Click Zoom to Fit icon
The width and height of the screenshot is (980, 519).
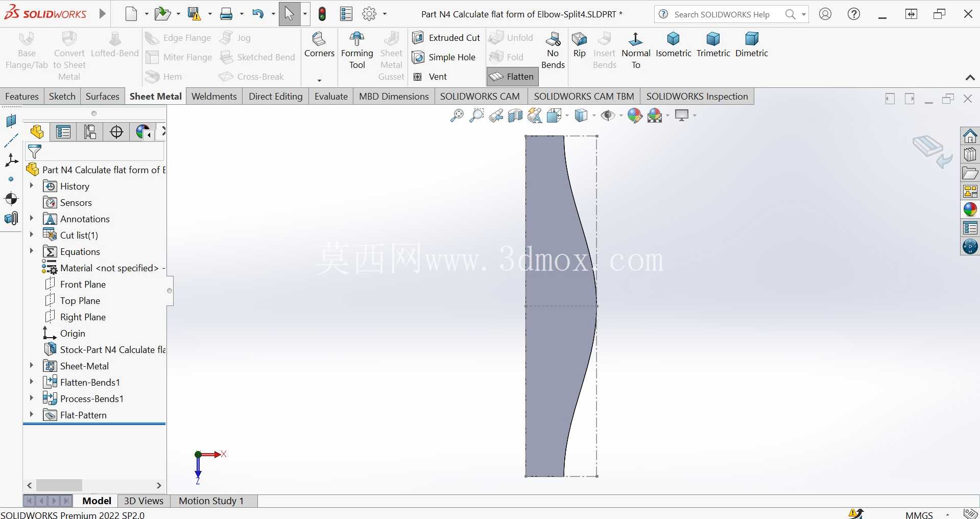pos(457,116)
